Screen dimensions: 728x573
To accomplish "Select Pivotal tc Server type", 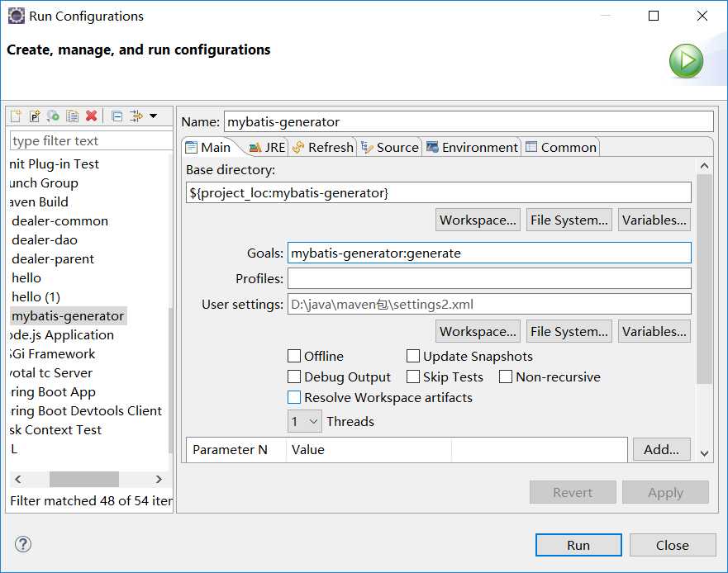I will (x=50, y=373).
